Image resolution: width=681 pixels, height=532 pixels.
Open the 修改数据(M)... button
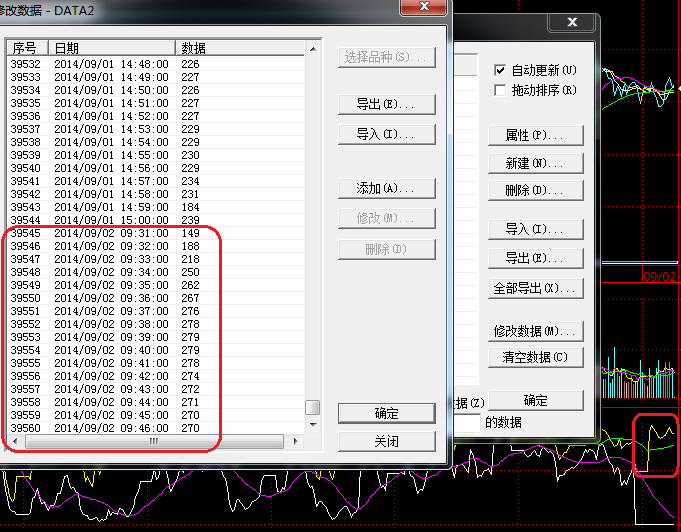(x=536, y=331)
